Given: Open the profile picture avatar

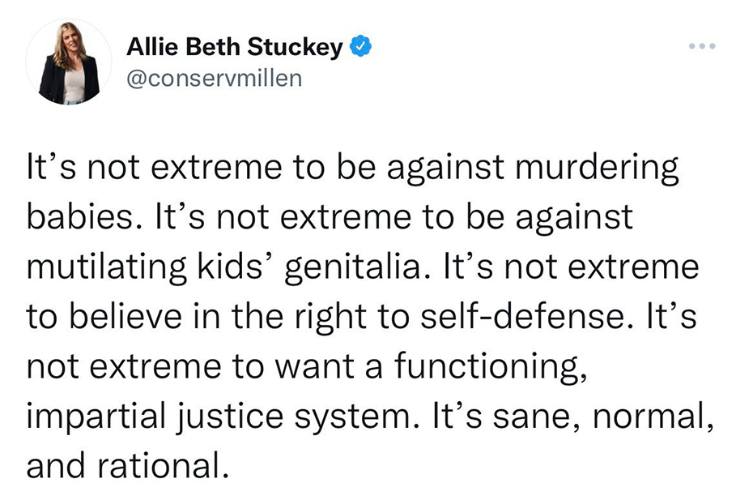Looking at the screenshot, I should pyautogui.click(x=70, y=64).
